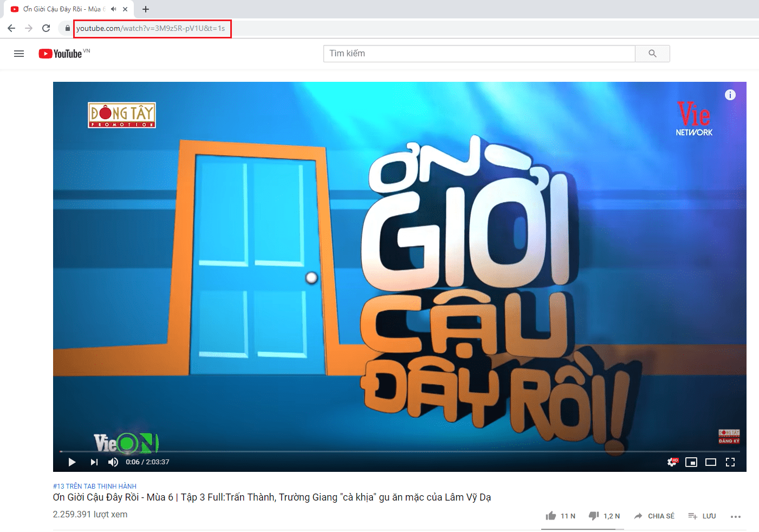Close the Ơn Giời Cậu Đây Rồi tab
Screen dimensions: 759x532
tap(125, 9)
